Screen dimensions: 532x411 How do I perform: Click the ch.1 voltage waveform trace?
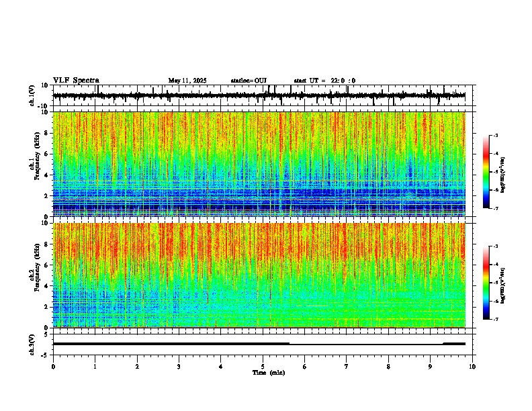click(259, 95)
